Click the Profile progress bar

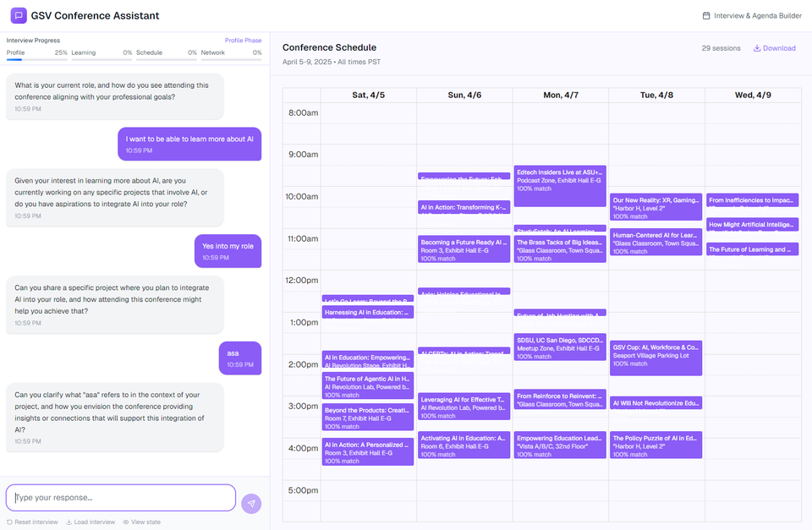[36, 59]
